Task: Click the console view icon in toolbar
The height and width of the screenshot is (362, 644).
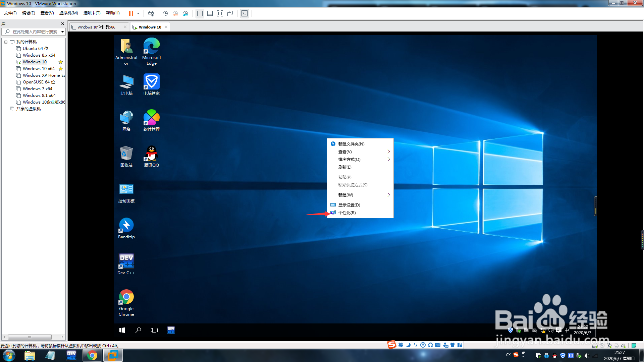Action: click(245, 13)
